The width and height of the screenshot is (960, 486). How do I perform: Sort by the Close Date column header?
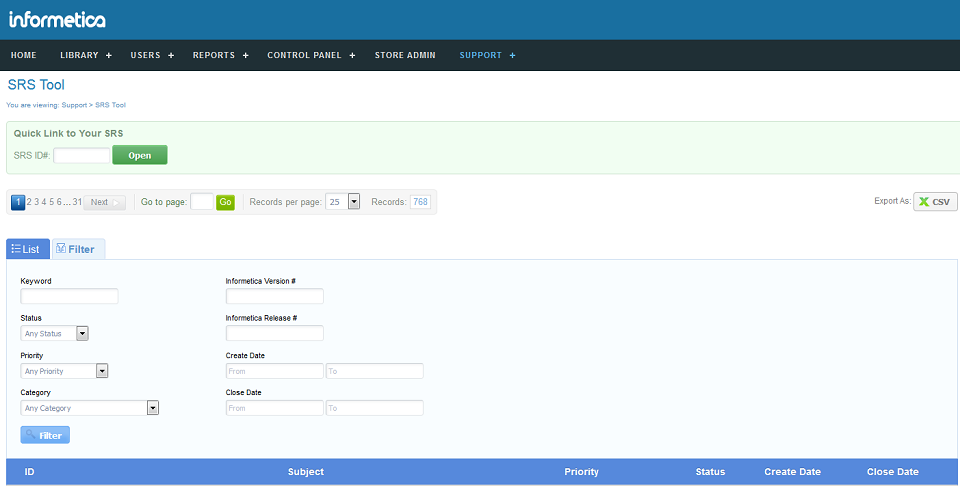coord(893,472)
